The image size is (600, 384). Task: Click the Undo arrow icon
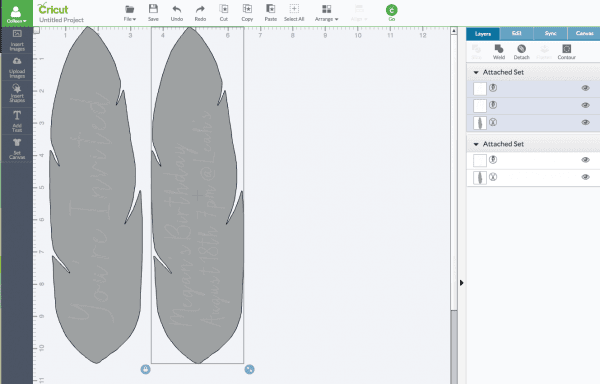pyautogui.click(x=177, y=9)
